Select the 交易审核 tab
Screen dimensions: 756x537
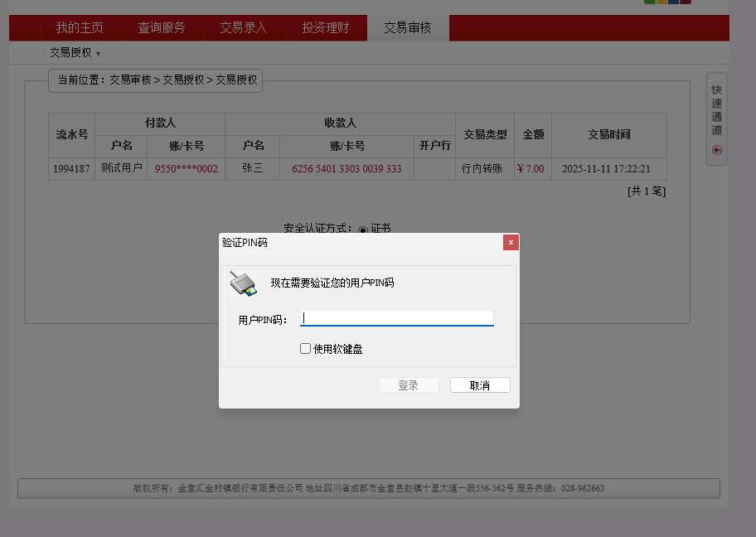[407, 28]
